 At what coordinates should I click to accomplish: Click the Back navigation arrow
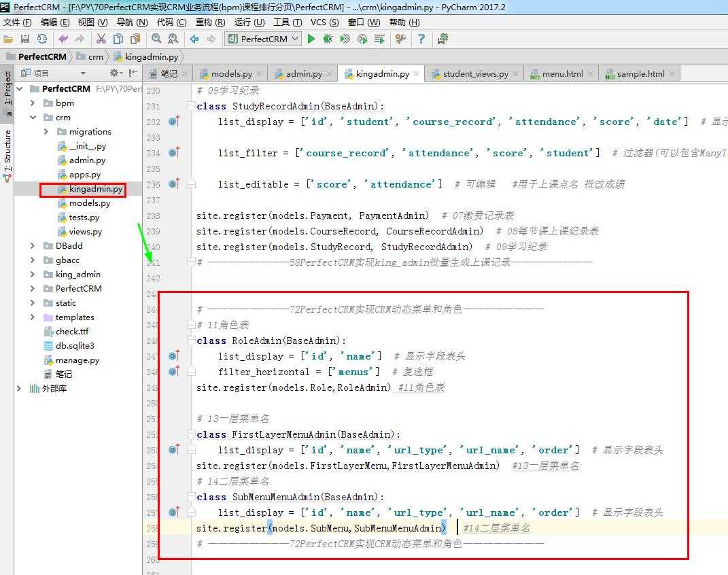[x=194, y=39]
